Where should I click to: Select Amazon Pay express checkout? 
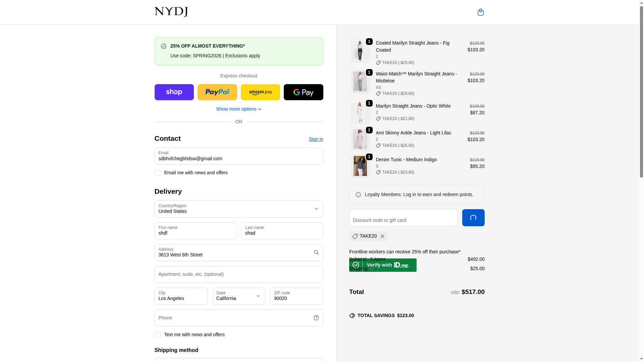point(260,92)
